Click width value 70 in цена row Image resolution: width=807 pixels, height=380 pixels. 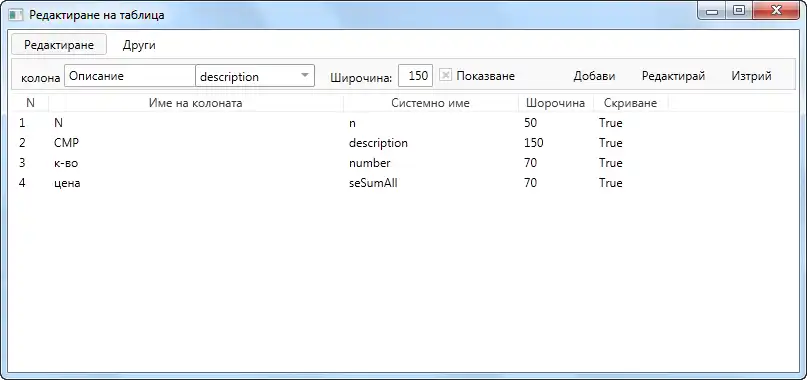pos(530,183)
